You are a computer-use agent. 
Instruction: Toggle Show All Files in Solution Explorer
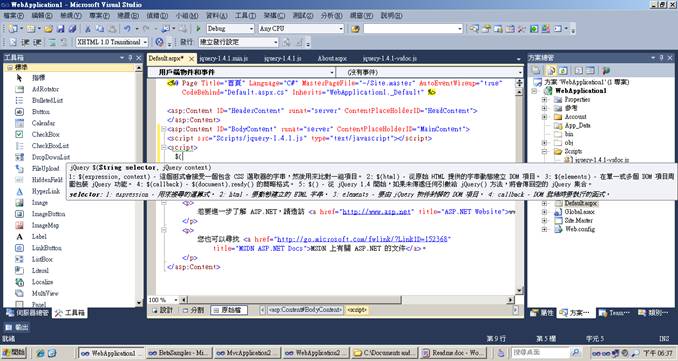point(551,70)
